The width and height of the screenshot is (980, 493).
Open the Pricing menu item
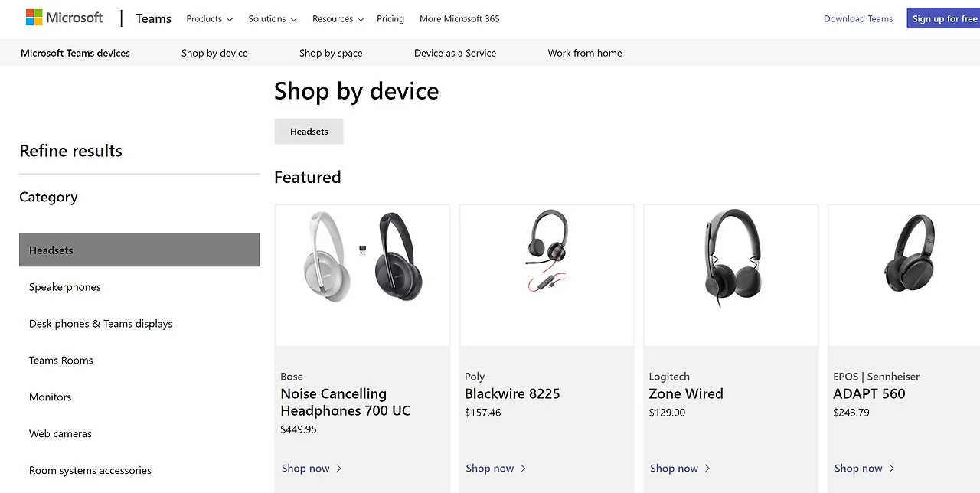pyautogui.click(x=390, y=19)
